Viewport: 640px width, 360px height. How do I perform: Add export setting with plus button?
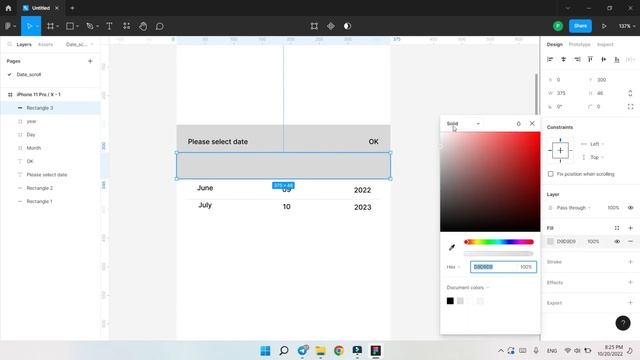(x=630, y=303)
